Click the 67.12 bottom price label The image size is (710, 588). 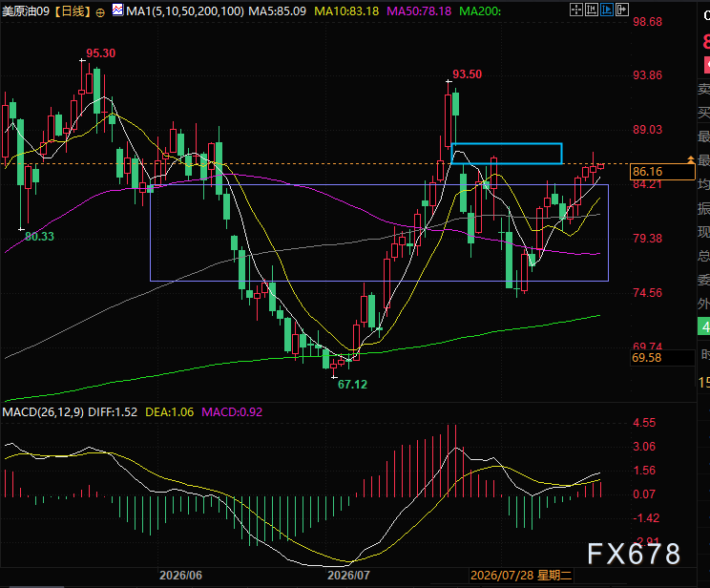[352, 385]
